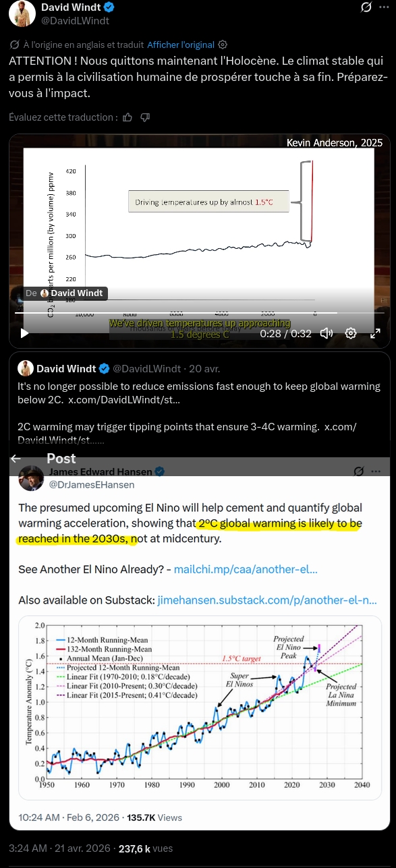Rate translation with thumbs down
Screen dimensions: 396x868
pos(144,117)
